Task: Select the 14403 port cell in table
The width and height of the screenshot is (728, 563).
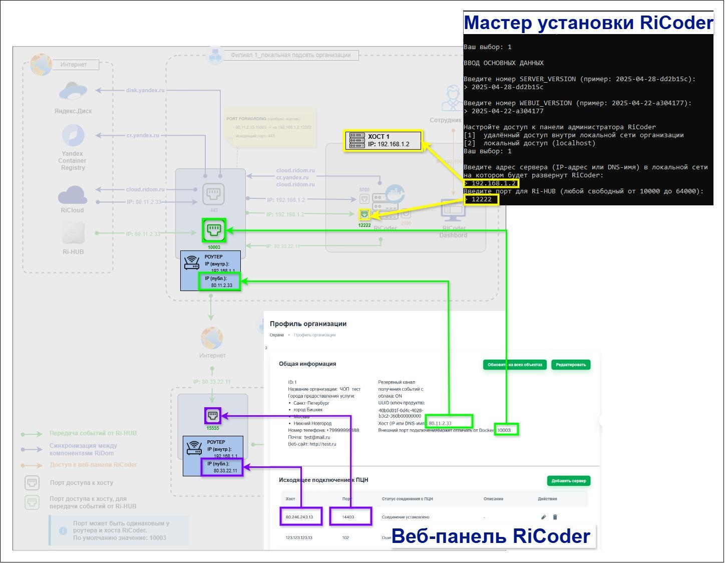Action: pyautogui.click(x=348, y=517)
